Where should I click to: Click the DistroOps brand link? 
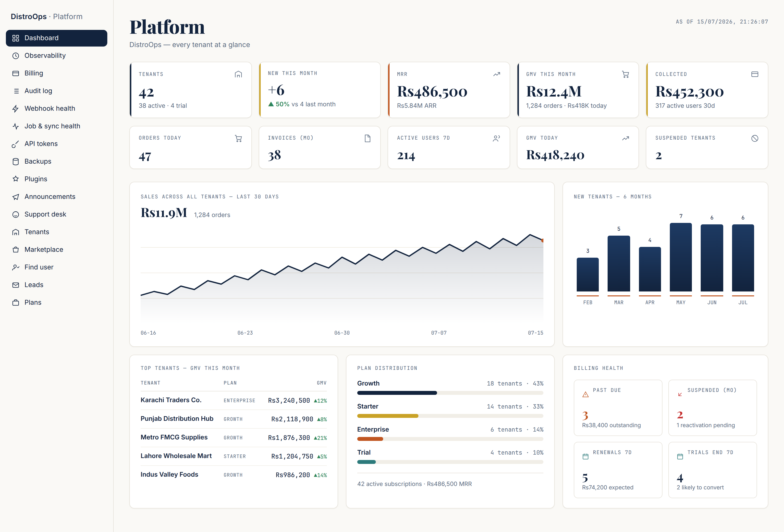(x=29, y=16)
